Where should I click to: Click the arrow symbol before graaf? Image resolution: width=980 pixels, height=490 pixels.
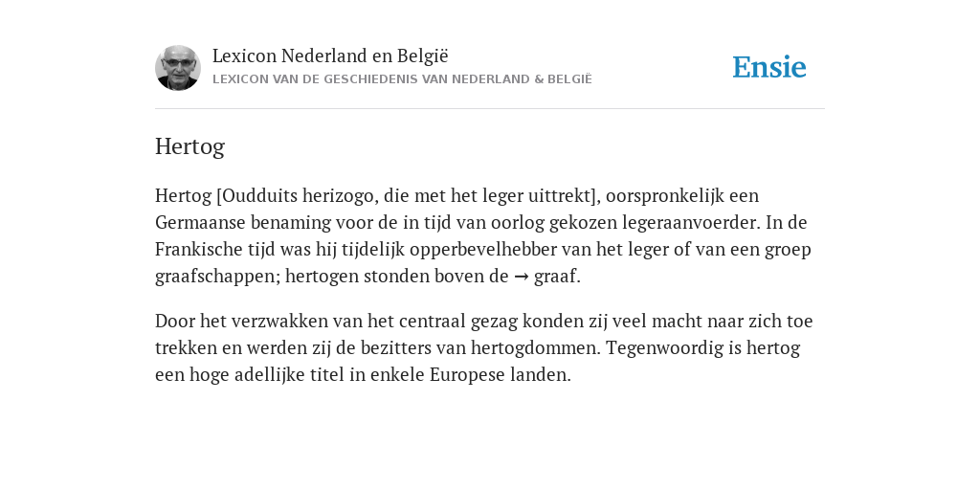(522, 277)
